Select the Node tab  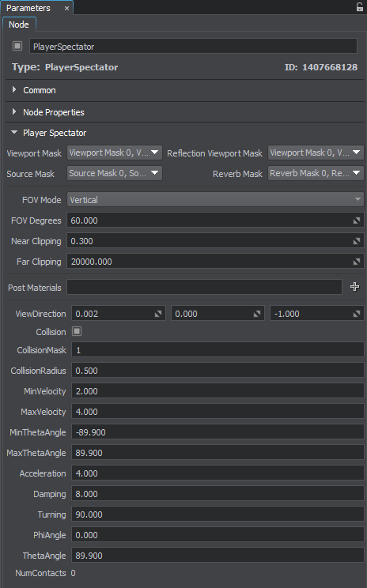(19, 24)
